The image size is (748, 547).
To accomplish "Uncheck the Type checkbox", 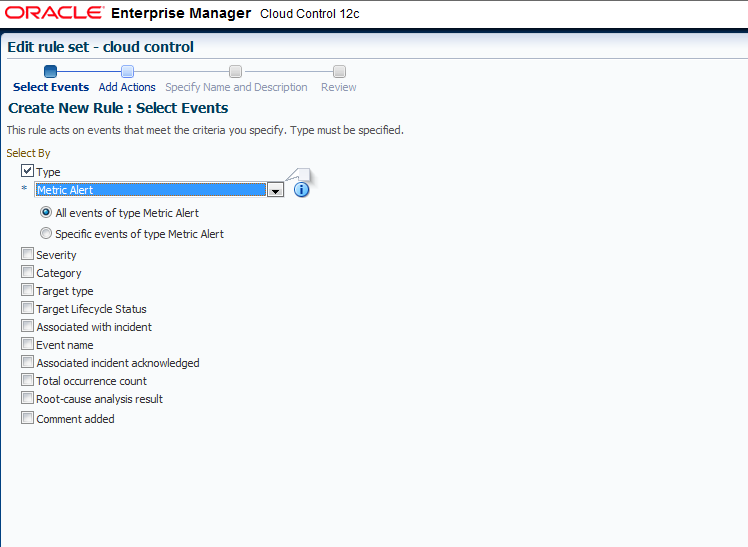I will (27, 171).
